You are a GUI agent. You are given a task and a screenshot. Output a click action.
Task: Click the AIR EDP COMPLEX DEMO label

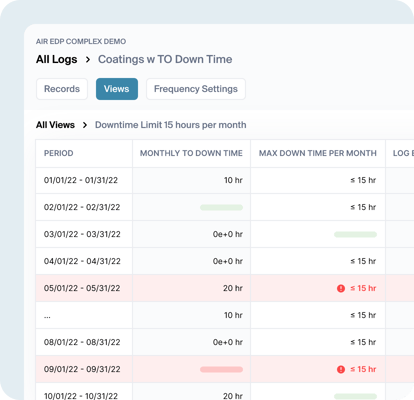[81, 42]
